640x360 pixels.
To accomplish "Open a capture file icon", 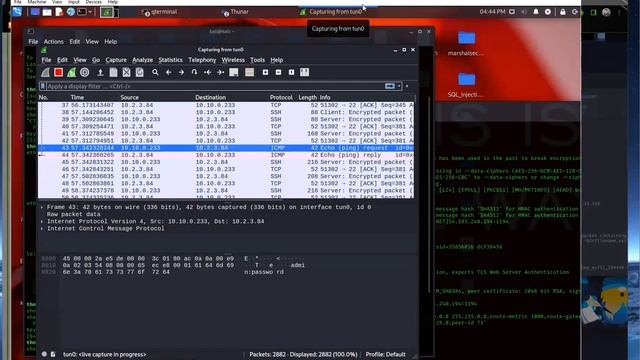I will pyautogui.click(x=100, y=73).
